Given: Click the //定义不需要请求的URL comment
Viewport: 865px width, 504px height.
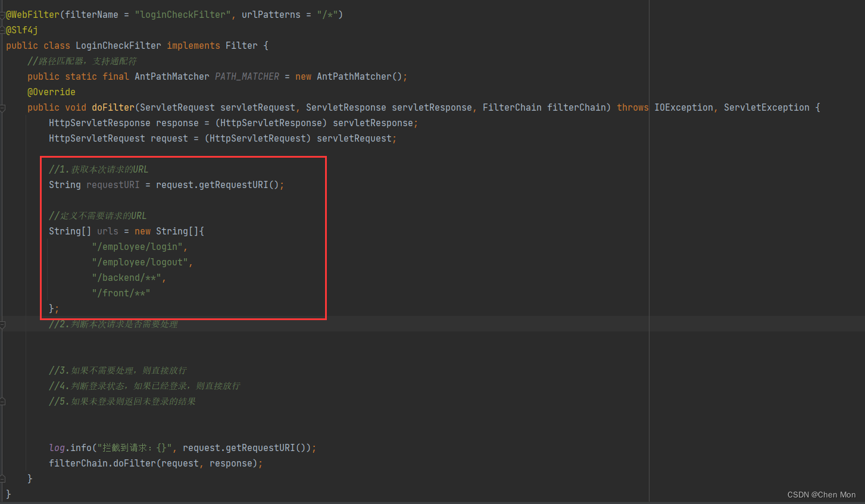Looking at the screenshot, I should (x=98, y=215).
